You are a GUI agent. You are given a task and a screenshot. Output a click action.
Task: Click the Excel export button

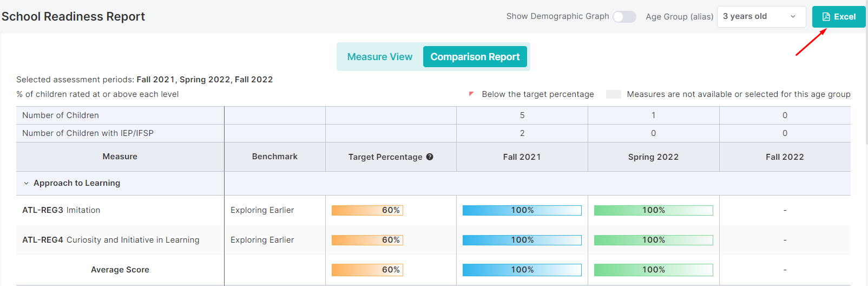[x=839, y=17]
